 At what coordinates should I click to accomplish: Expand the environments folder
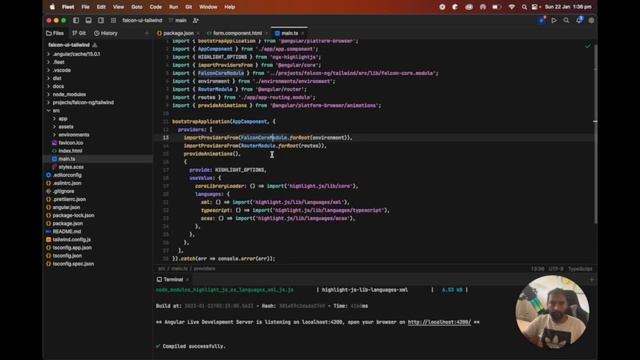54,135
